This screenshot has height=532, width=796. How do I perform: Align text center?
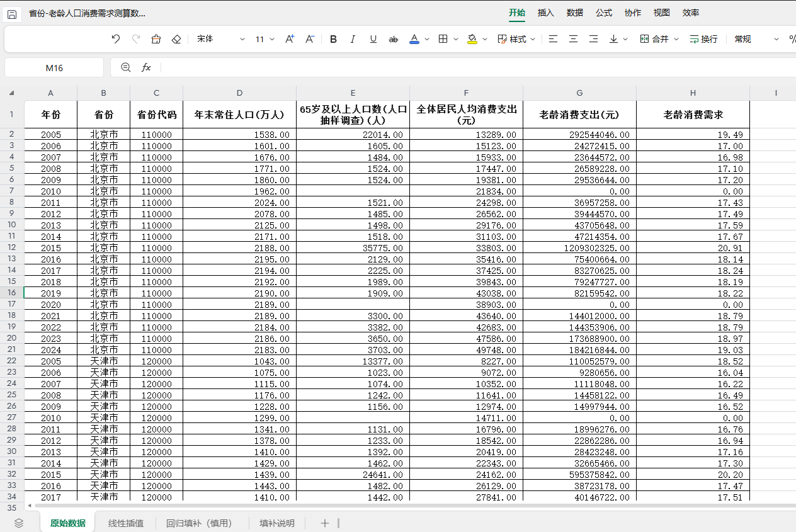[573, 39]
